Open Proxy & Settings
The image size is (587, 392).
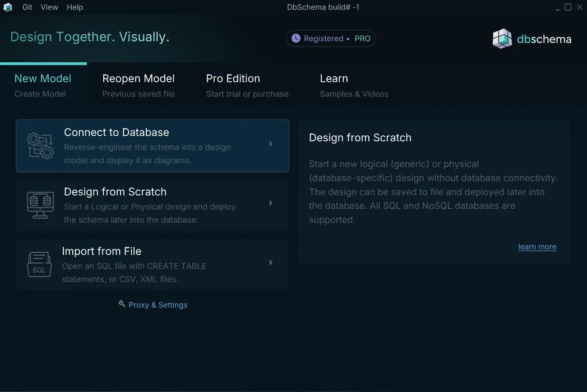tap(158, 305)
